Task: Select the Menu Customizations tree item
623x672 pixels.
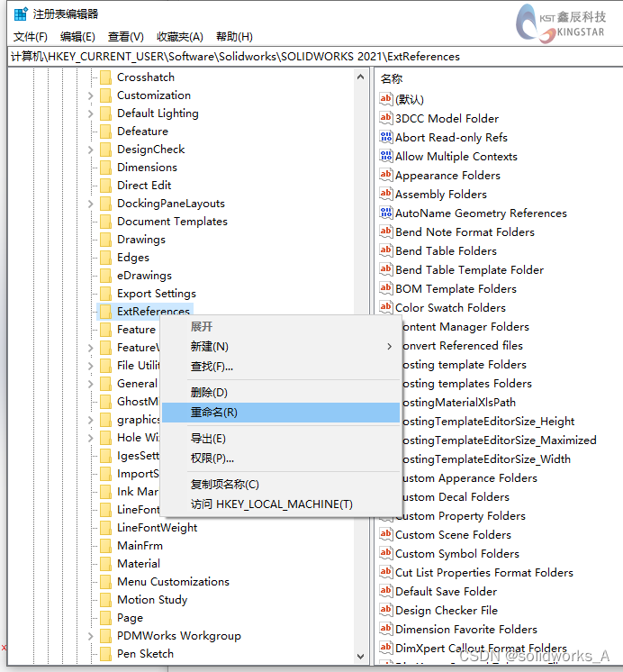Action: tap(173, 582)
